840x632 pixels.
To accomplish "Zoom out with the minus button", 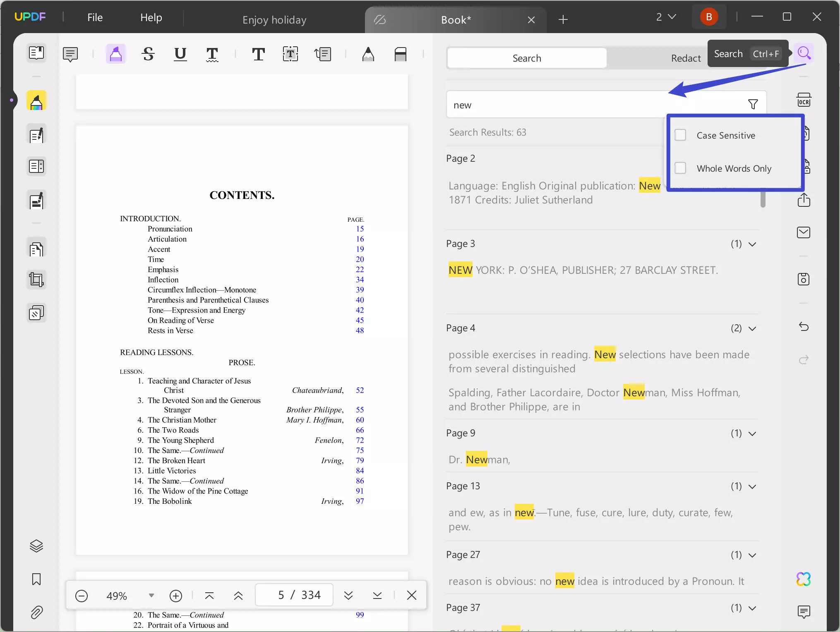I will coord(82,596).
